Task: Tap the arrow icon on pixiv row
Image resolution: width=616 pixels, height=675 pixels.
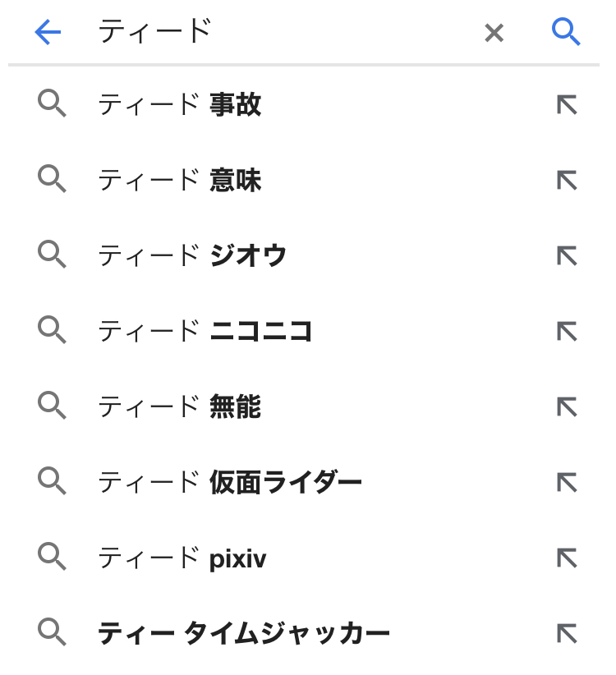Action: pyautogui.click(x=567, y=558)
